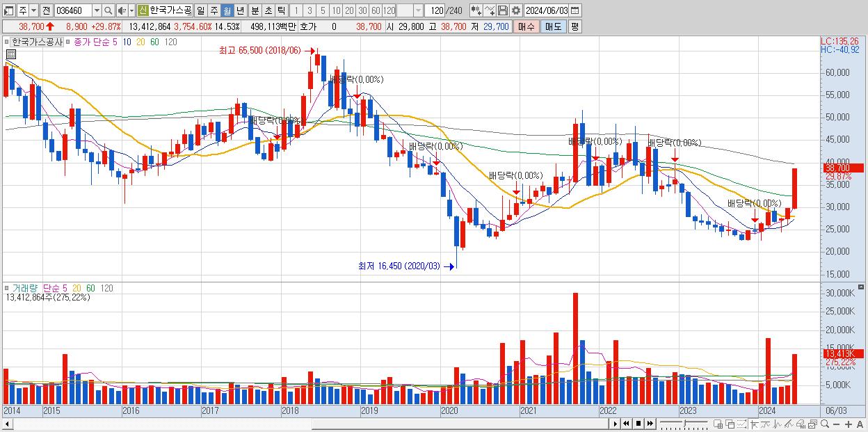Switch chart to minute period 분
The width and height of the screenshot is (868, 432).
[x=255, y=10]
